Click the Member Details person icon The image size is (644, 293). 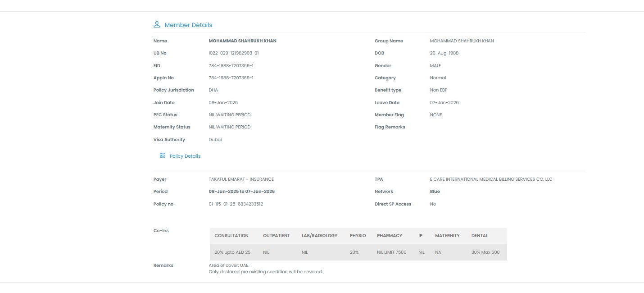(157, 24)
